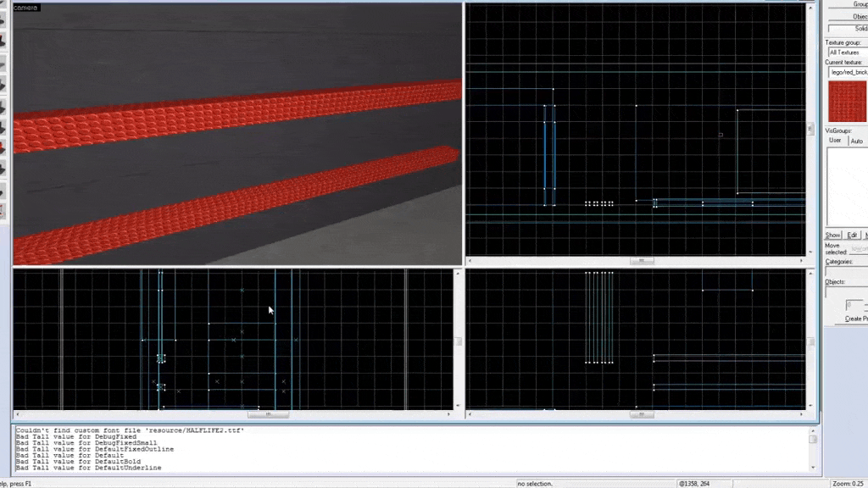Open the Objects dropdown list
The height and width of the screenshot is (488, 868).
coord(847,291)
